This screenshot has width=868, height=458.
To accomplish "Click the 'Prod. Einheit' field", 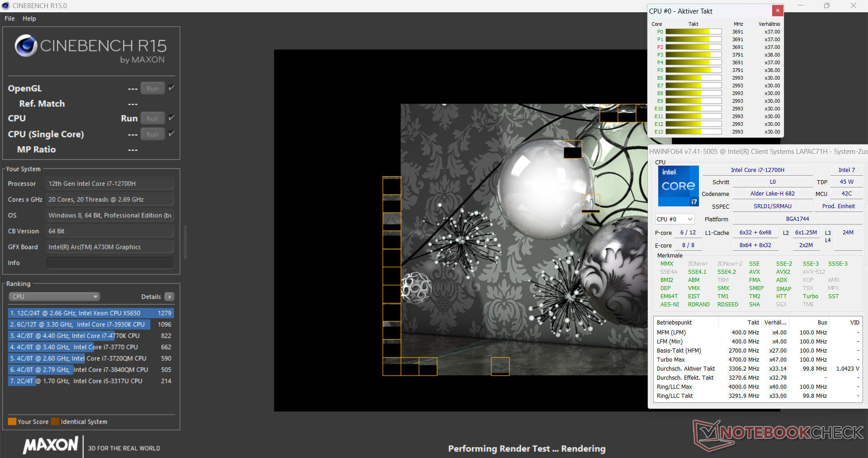I will point(839,206).
